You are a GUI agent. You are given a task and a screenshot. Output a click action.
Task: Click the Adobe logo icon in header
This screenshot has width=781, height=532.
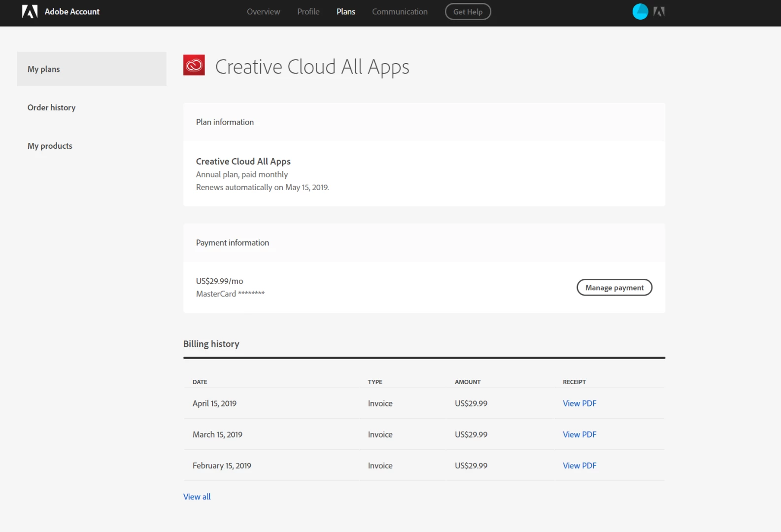tap(30, 11)
